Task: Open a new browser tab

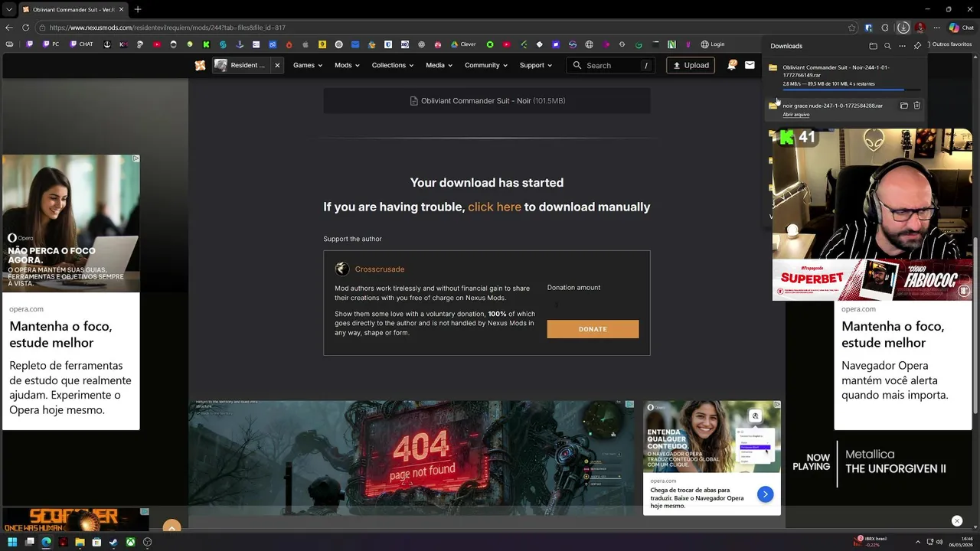Action: [x=138, y=9]
